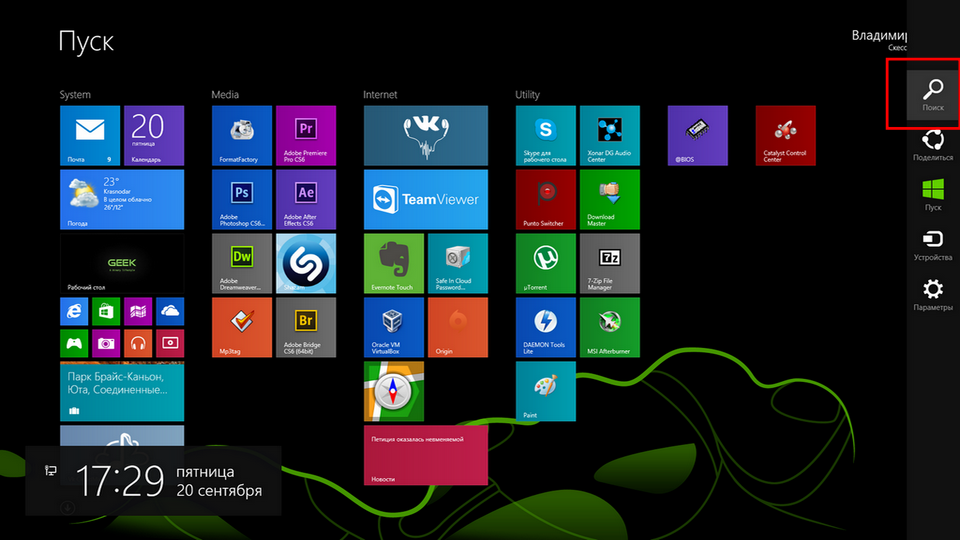Image resolution: width=960 pixels, height=540 pixels.
Task: Open the Новости news tile
Action: 426,455
